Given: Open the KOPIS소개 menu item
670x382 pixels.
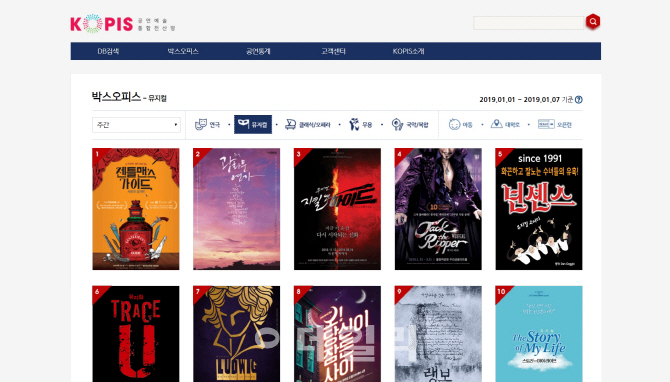Looking at the screenshot, I should 408,51.
